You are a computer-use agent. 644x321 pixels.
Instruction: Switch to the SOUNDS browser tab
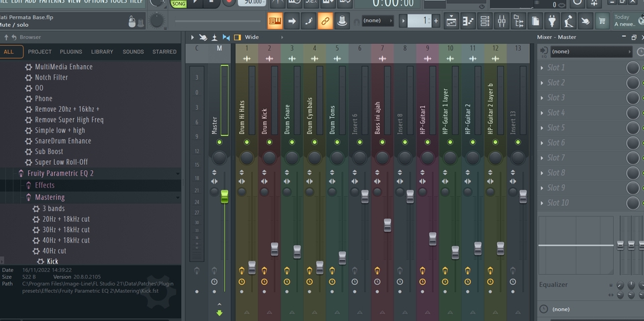[133, 52]
